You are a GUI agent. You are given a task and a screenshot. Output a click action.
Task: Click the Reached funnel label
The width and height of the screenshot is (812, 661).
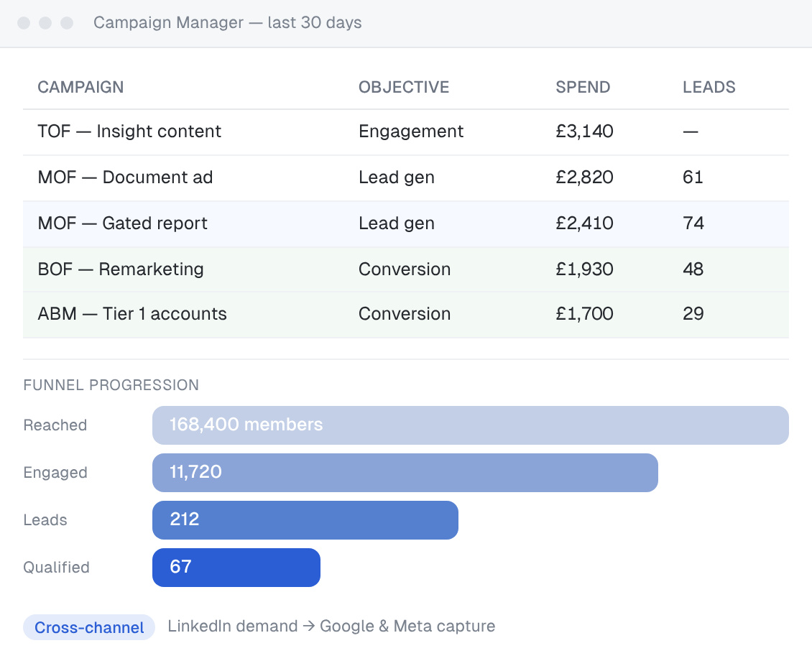[55, 425]
